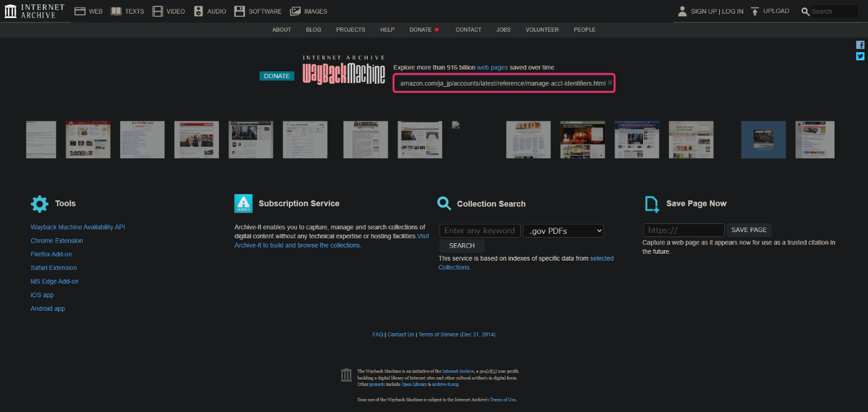868x412 pixels.
Task: Click the user avatar icon
Action: coord(683,11)
